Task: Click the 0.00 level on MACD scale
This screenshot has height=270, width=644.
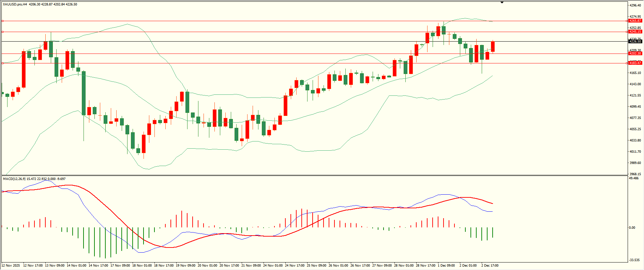Action: pos(632,228)
